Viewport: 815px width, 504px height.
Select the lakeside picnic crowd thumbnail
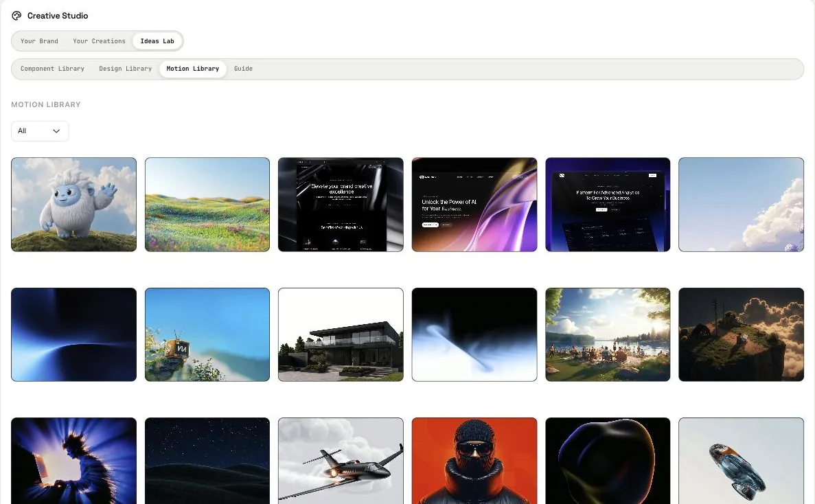click(x=608, y=334)
